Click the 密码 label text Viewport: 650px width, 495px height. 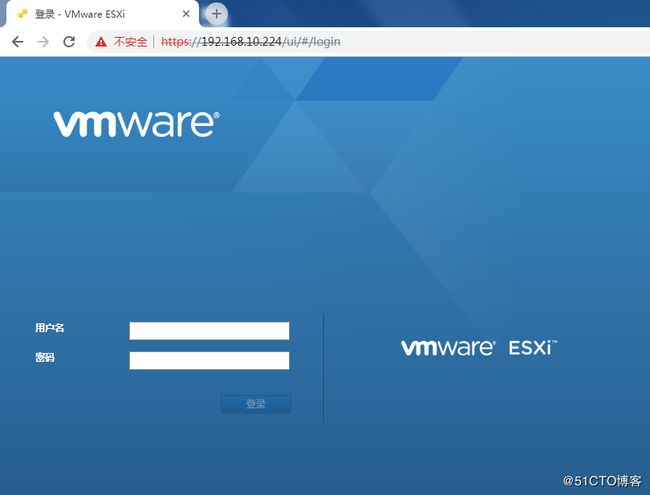click(x=45, y=357)
